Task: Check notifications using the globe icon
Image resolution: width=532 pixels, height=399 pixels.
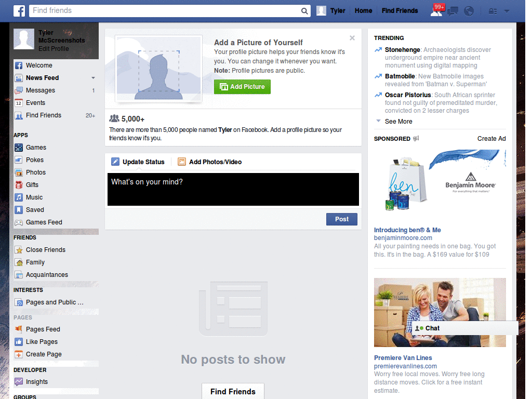Action: (468, 11)
